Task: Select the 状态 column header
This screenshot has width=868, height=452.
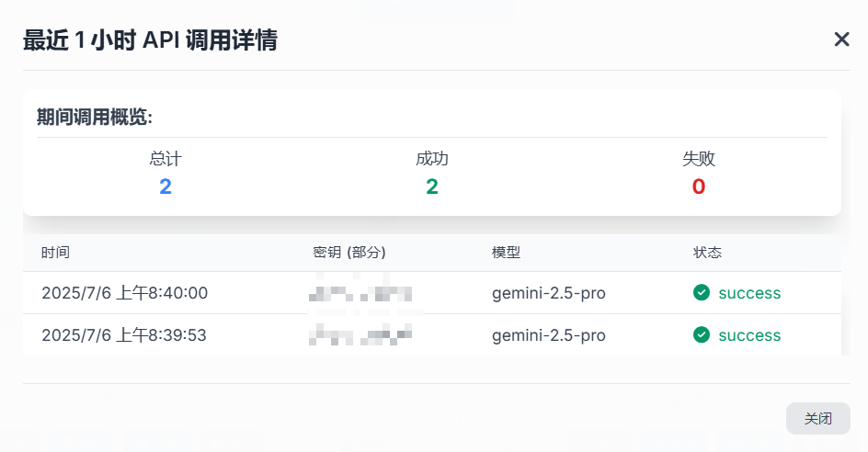Action: 707,253
